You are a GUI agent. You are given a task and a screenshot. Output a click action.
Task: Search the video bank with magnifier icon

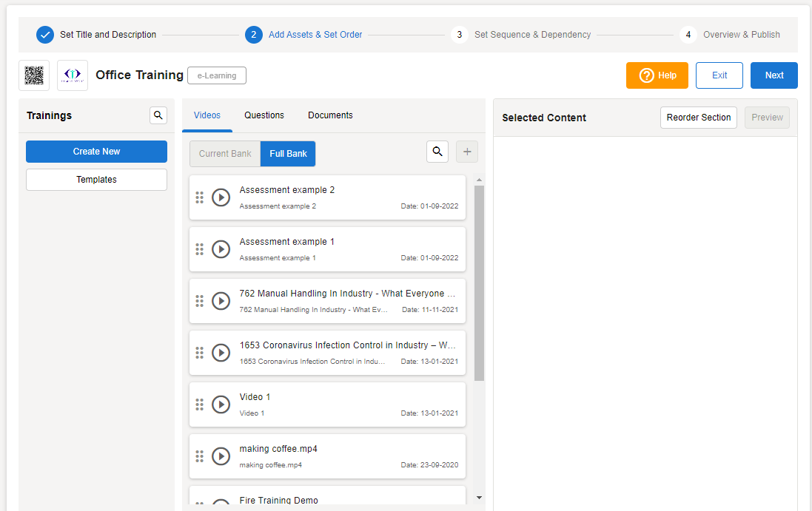437,152
